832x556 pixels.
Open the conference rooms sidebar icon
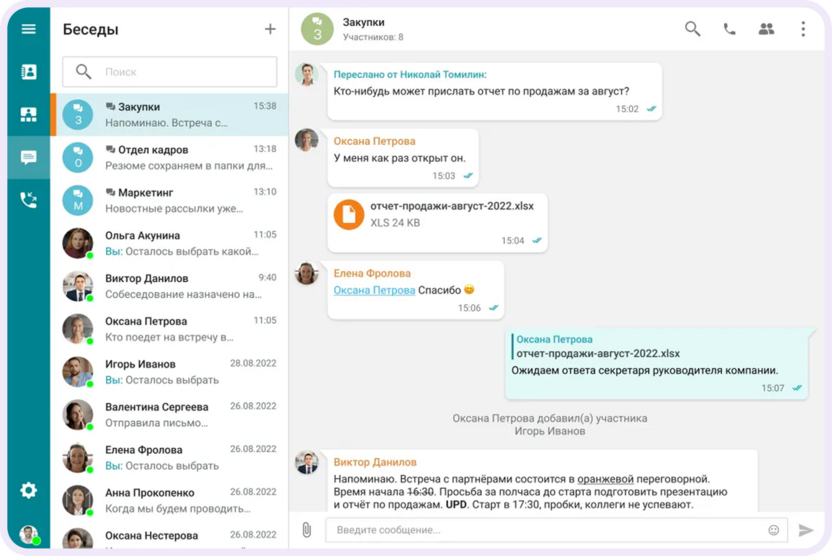click(x=29, y=114)
